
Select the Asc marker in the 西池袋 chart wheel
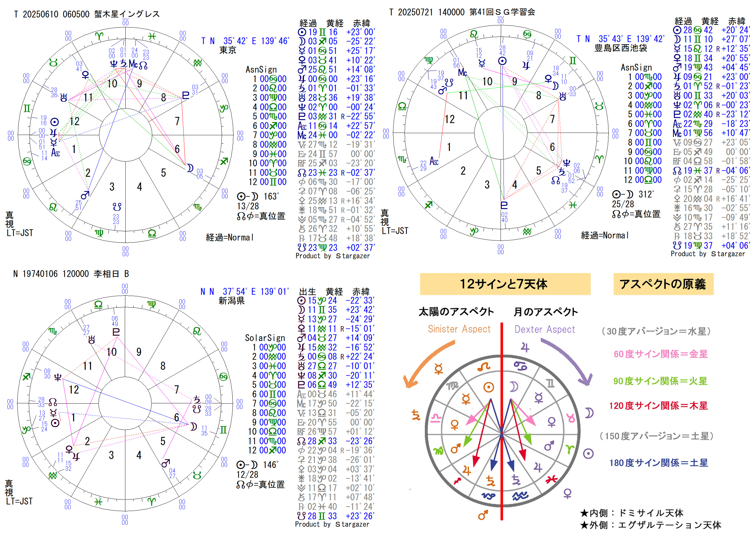[x=434, y=161]
